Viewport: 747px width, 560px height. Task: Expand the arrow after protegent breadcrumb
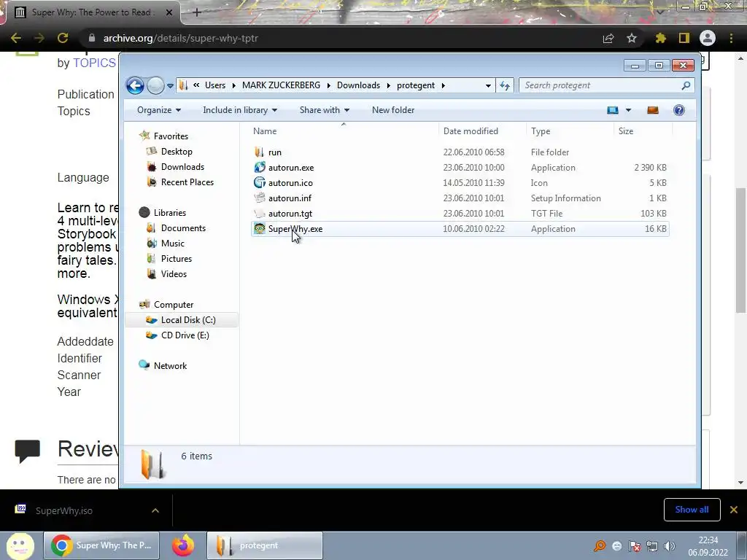[443, 86]
